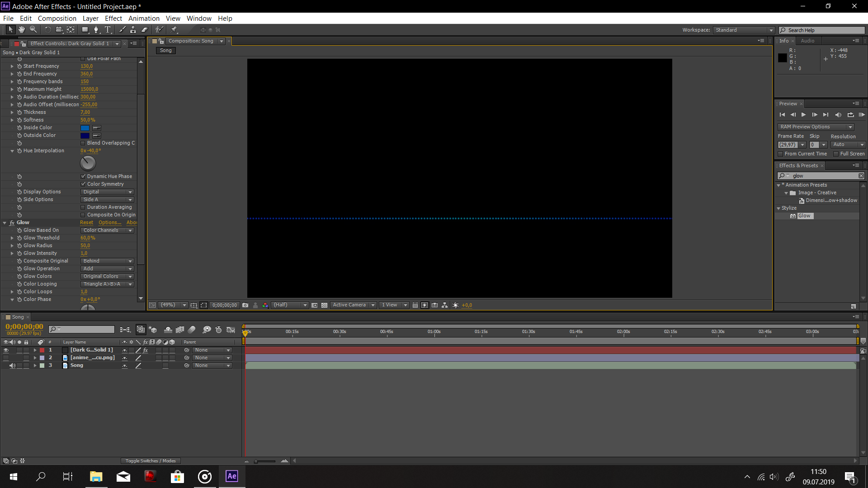The image size is (868, 488).
Task: Toggle Hide Shy Layers timeline icon
Action: point(168,330)
